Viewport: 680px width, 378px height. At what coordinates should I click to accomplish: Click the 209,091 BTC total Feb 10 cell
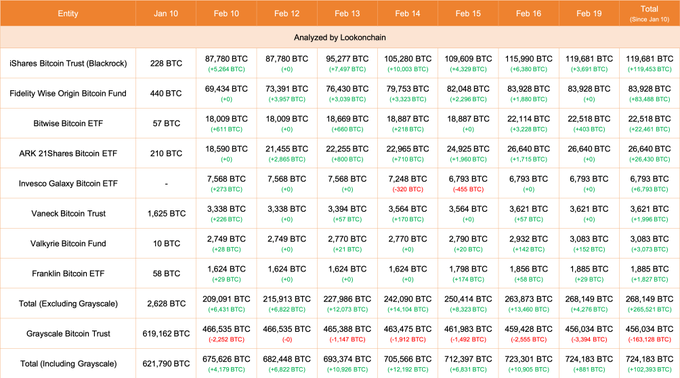(x=226, y=303)
